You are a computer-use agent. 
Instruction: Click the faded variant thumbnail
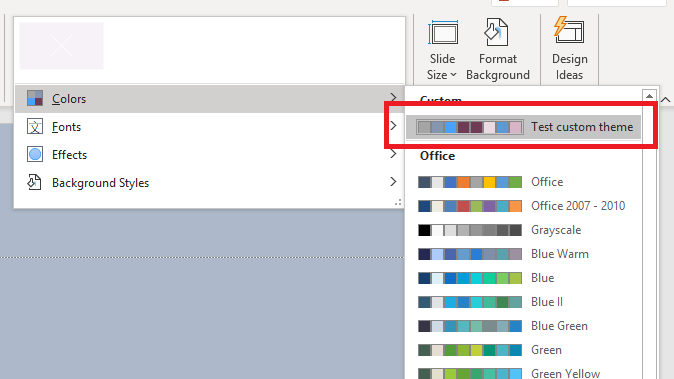point(61,46)
